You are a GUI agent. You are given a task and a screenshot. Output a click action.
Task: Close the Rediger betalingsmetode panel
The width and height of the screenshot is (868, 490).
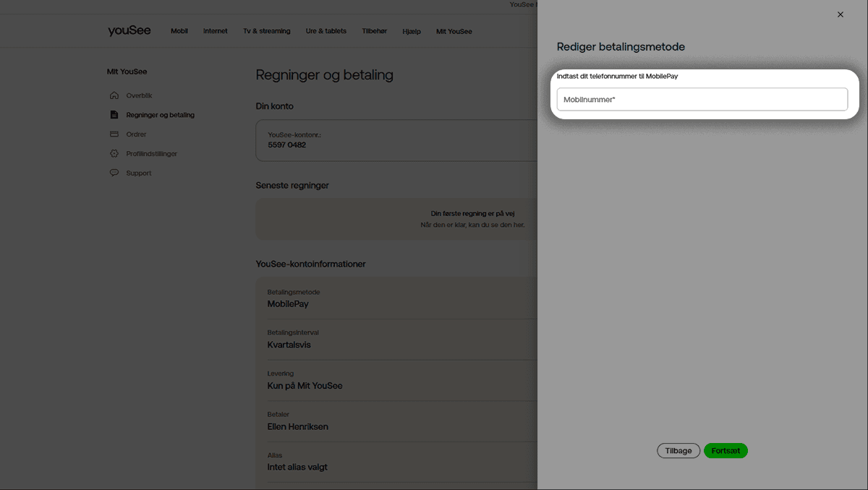click(x=840, y=14)
